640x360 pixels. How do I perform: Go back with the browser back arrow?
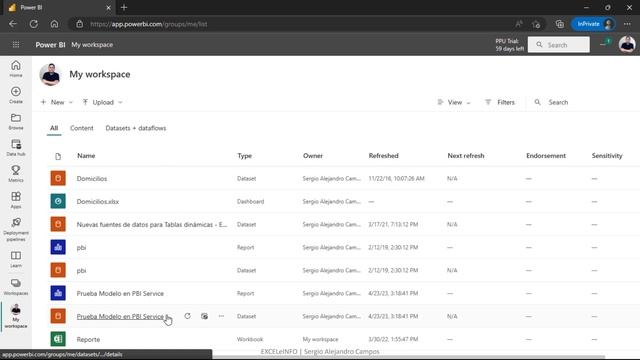(13, 24)
